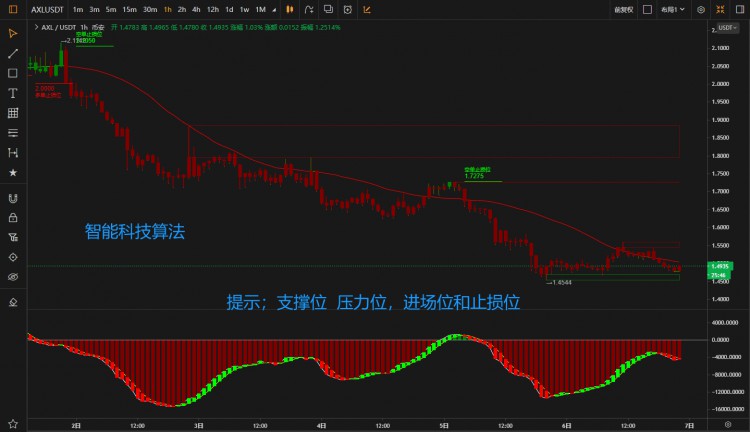This screenshot has height=432, width=750.
Task: Select the horizontal lines Fibonacci tool
Action: point(13,133)
